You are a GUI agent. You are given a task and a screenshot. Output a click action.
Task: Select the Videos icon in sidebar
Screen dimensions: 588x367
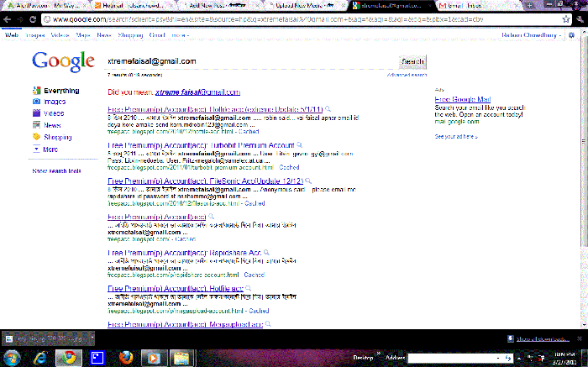36,113
